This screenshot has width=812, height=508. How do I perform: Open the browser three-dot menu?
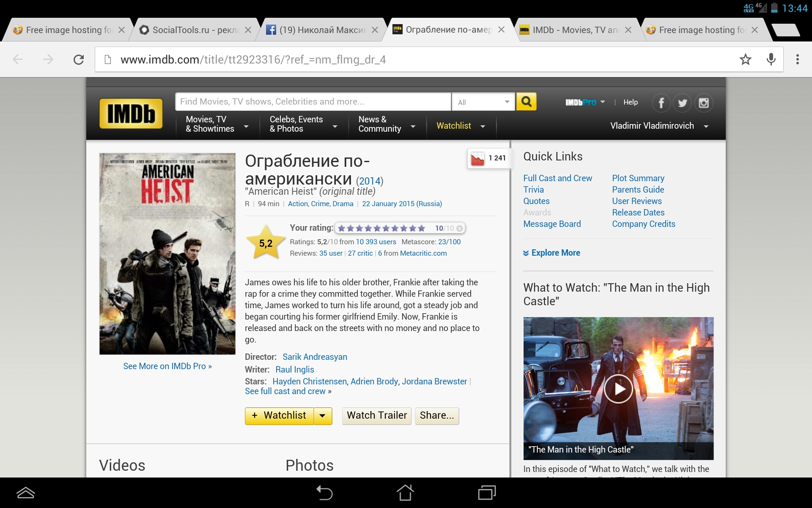coord(798,59)
